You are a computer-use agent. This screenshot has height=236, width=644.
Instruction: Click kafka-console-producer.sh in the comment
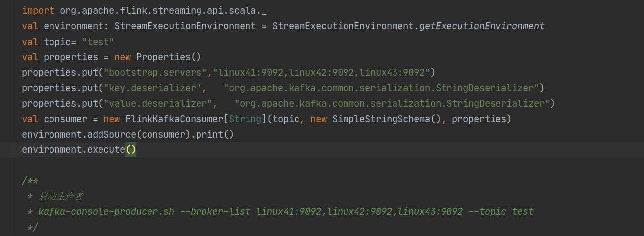(x=106, y=212)
